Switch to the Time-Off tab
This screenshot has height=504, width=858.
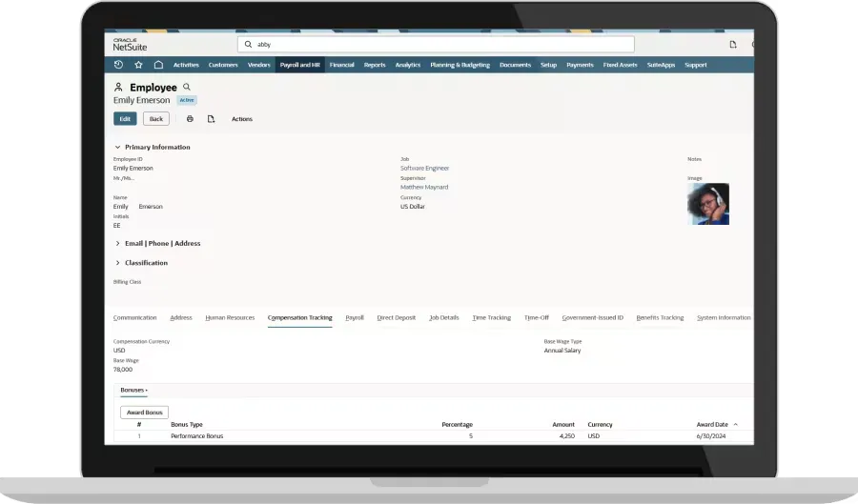pos(537,317)
